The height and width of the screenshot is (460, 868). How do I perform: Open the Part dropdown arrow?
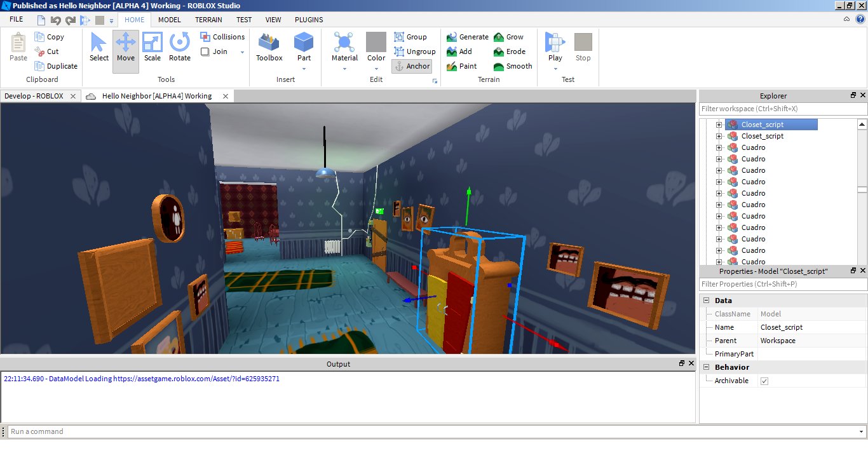(304, 69)
